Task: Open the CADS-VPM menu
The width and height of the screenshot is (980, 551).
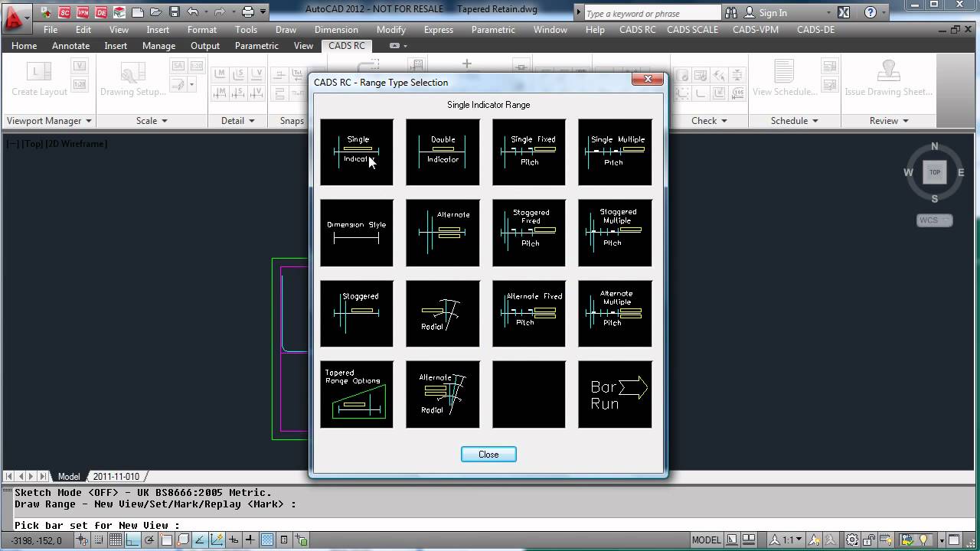Action: (x=757, y=30)
